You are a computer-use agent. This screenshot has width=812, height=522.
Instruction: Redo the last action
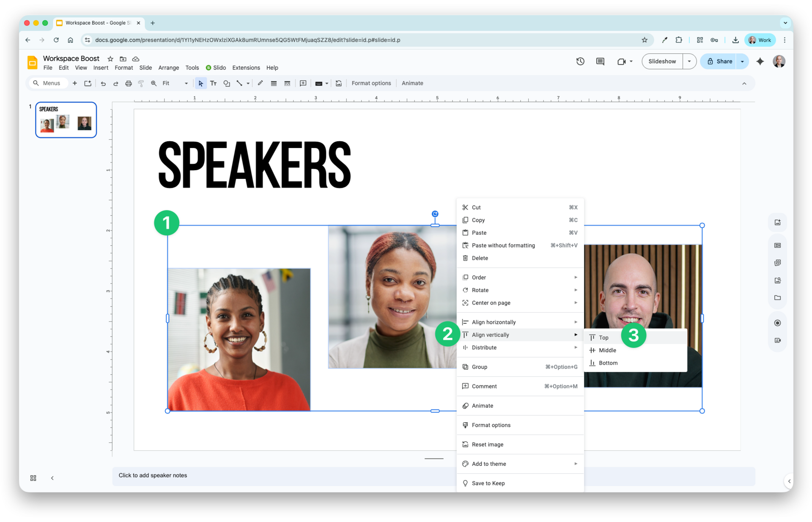coord(115,83)
